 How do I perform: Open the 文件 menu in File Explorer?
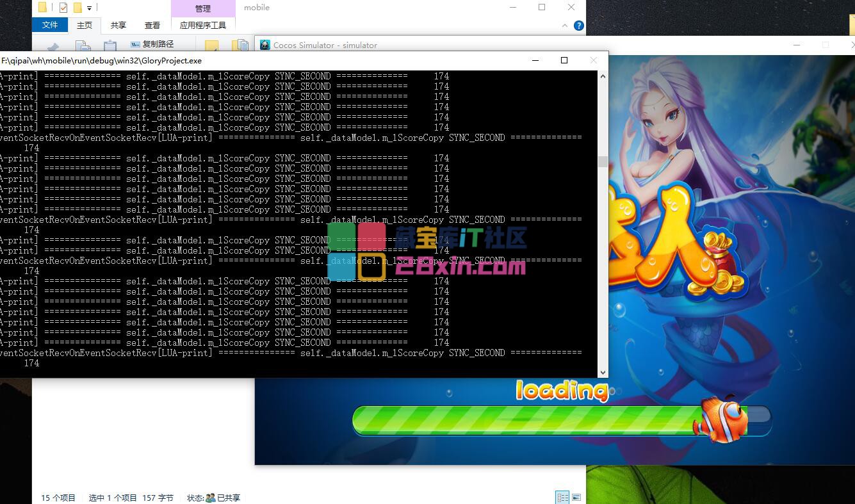(50, 25)
